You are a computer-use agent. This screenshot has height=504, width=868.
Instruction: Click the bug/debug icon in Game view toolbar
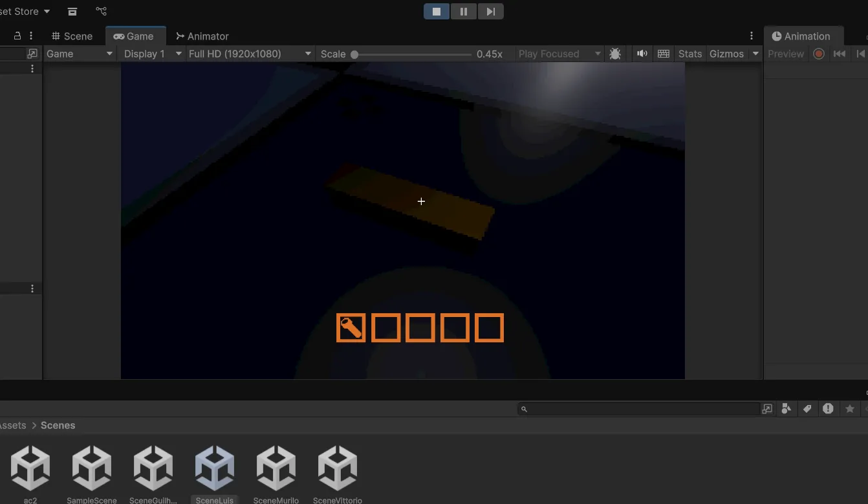coord(615,54)
